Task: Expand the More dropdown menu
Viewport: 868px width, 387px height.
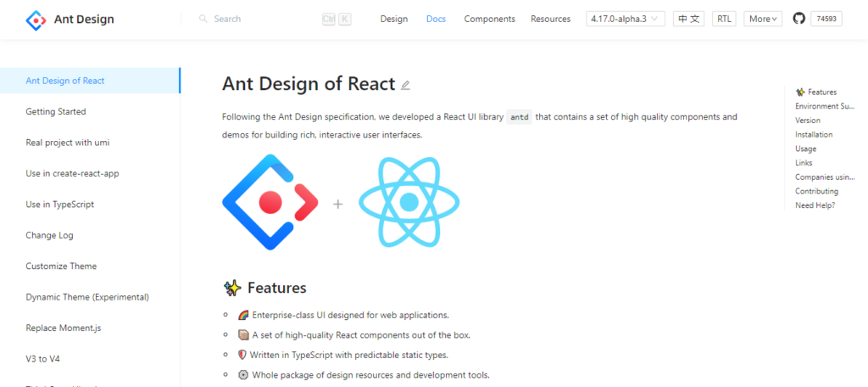Action: coord(763,19)
